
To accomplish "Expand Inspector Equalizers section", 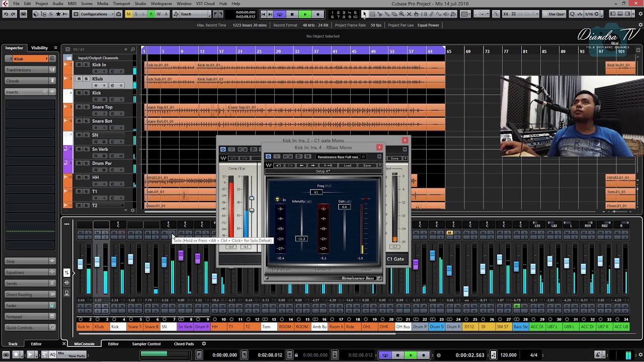I will coord(30,272).
